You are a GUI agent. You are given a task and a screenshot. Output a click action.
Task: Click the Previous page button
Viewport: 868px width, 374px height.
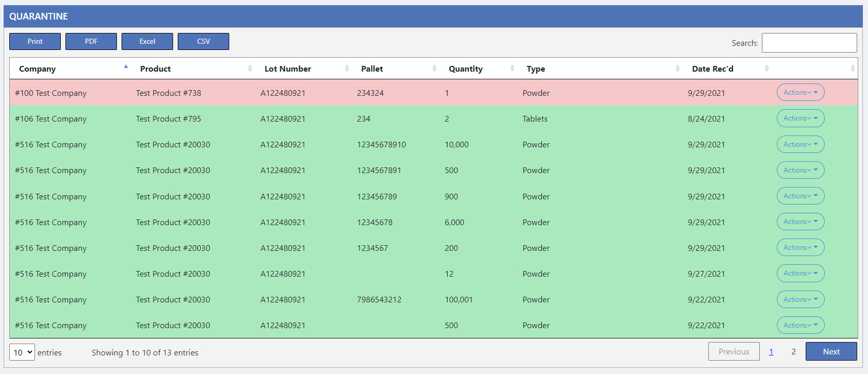734,351
